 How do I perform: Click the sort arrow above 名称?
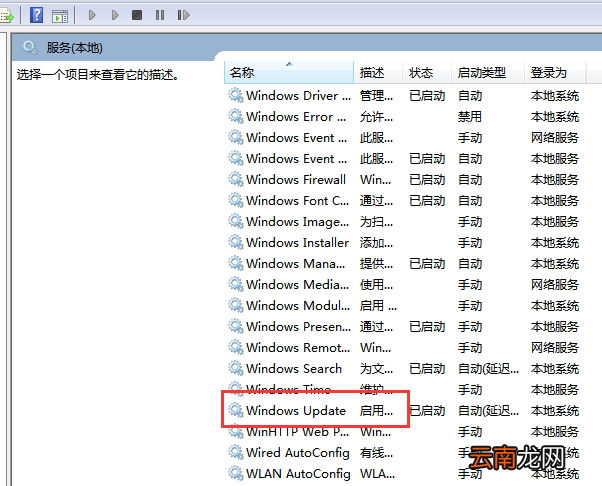pos(289,64)
